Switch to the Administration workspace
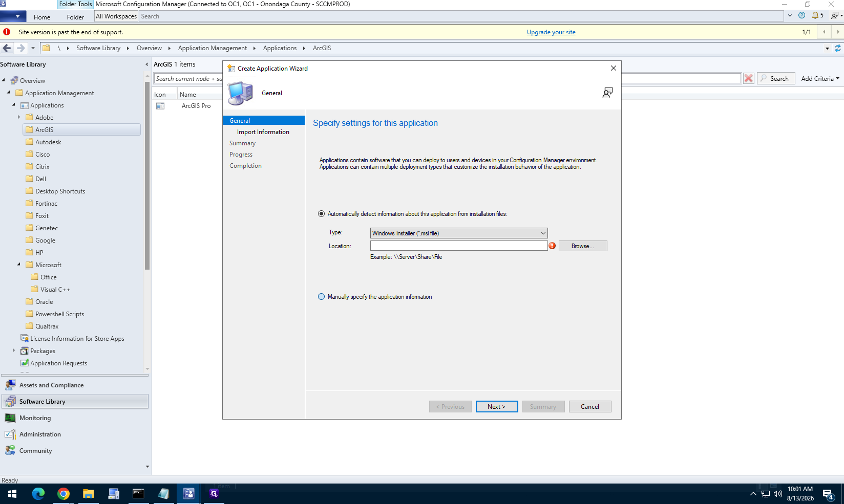This screenshot has height=504, width=844. [75, 434]
